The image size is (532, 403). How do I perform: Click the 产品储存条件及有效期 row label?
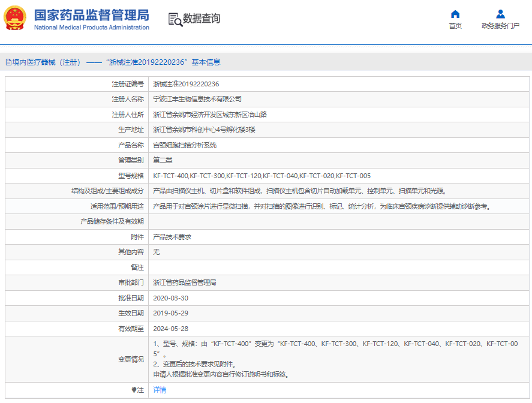(x=112, y=221)
